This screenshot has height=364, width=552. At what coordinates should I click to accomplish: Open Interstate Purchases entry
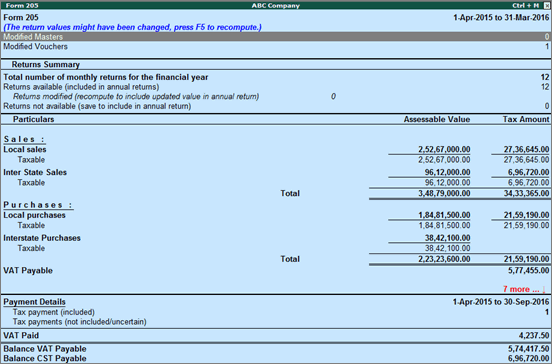click(276, 238)
